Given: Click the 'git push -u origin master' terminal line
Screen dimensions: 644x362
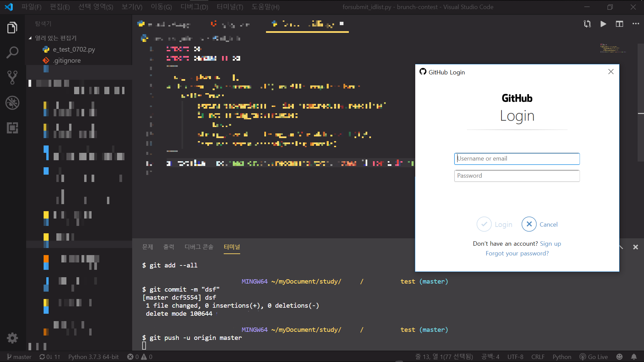Looking at the screenshot, I should point(192,338).
